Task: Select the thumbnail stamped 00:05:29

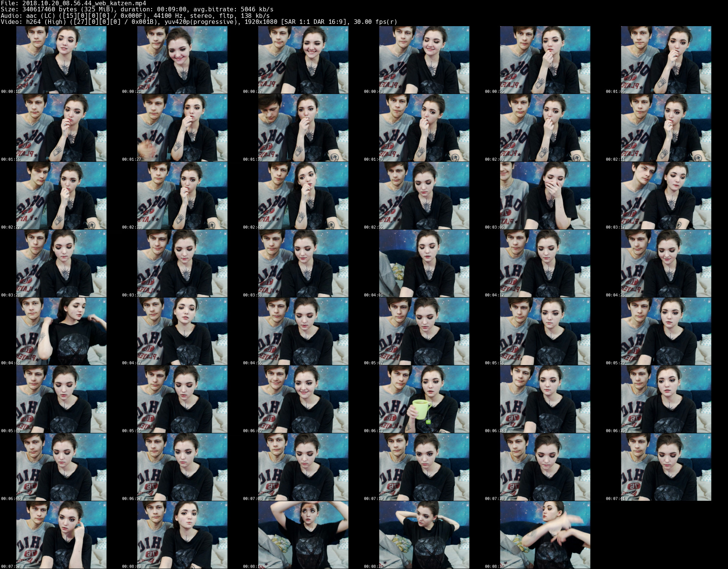Action: click(666, 331)
